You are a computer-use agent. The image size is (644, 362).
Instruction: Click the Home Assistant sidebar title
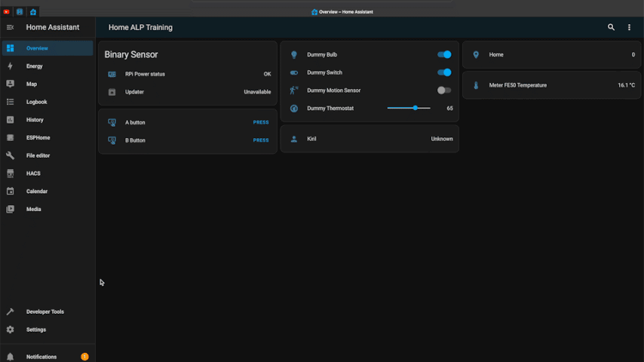pyautogui.click(x=53, y=28)
